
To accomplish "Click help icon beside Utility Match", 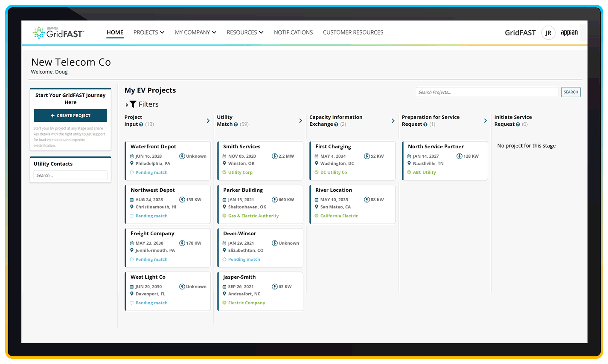I will tap(236, 124).
